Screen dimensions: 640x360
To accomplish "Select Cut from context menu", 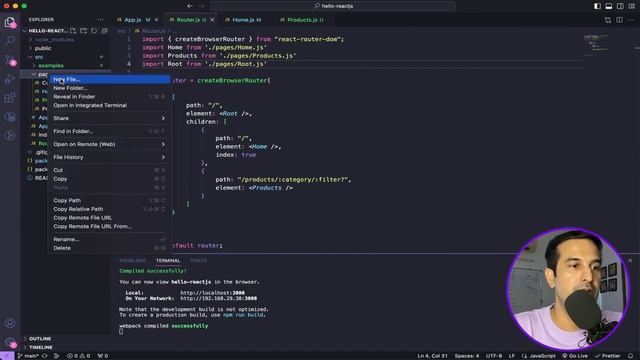I will point(109,170).
